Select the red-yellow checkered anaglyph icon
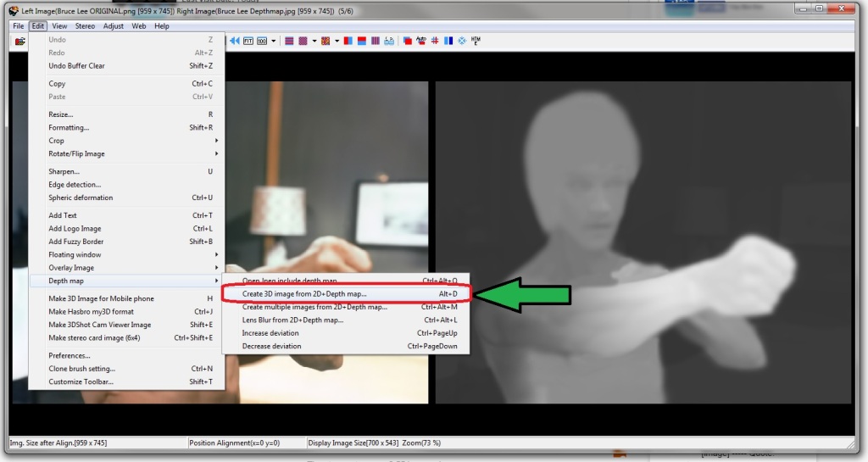The image size is (868, 462). [x=325, y=41]
